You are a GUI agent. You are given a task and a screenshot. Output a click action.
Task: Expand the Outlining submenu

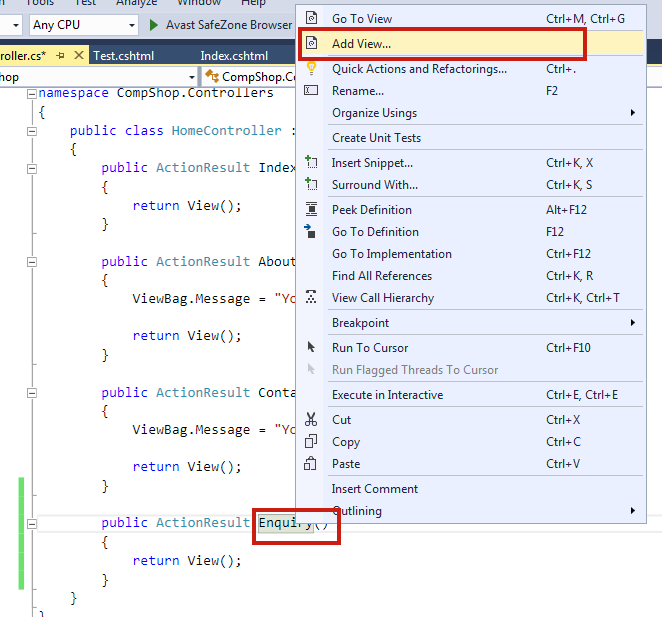pos(471,510)
